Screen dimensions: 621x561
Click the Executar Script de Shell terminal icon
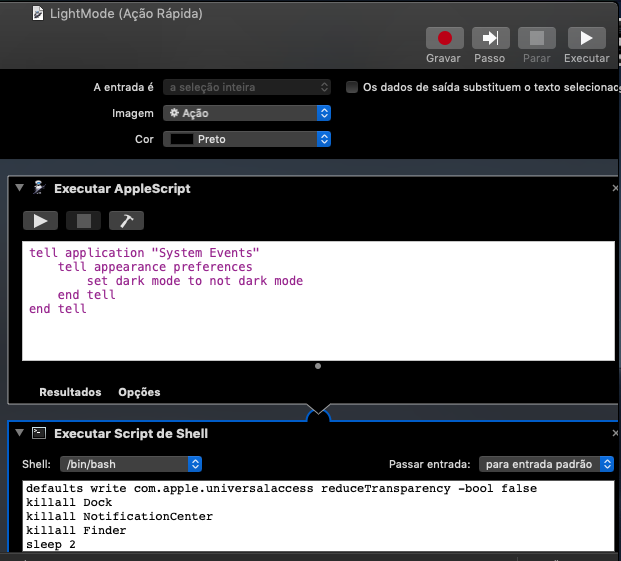click(x=39, y=434)
